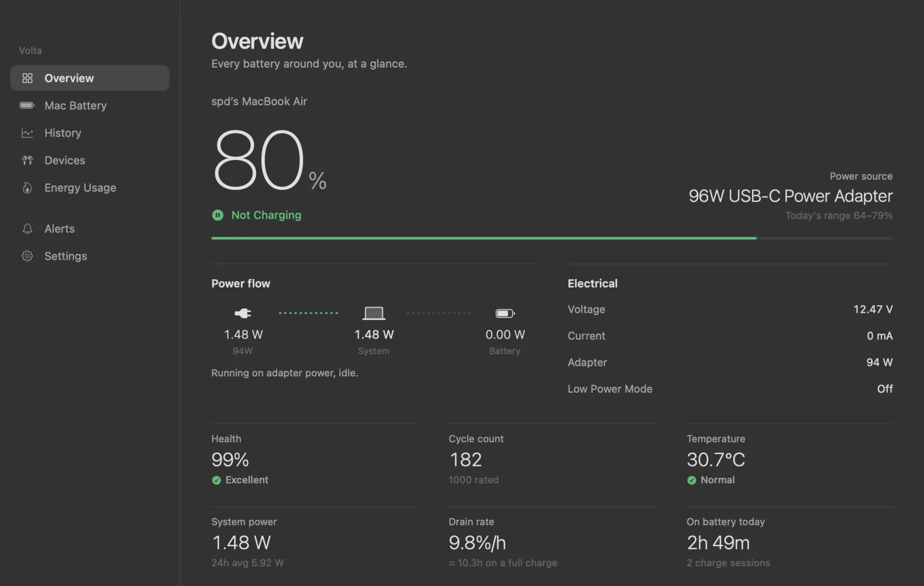Click the 30.7°C temperature value

tap(716, 460)
